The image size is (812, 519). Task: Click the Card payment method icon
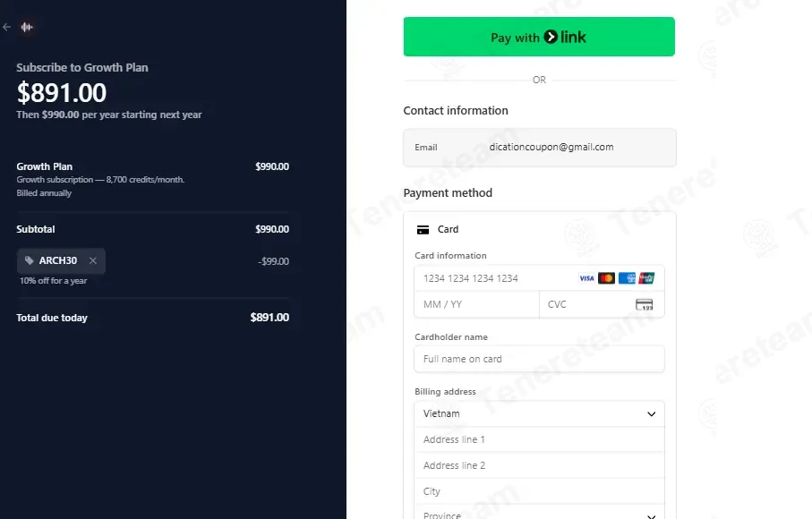(x=423, y=230)
